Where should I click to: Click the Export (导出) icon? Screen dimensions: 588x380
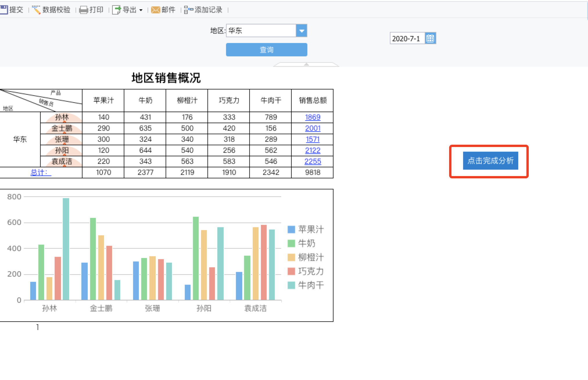[x=116, y=10]
